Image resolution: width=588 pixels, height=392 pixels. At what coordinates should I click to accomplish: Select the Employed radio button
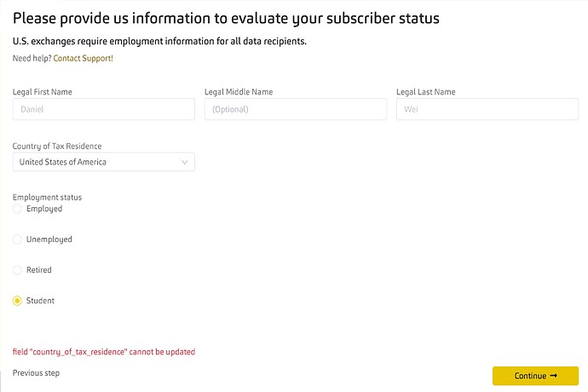point(18,209)
